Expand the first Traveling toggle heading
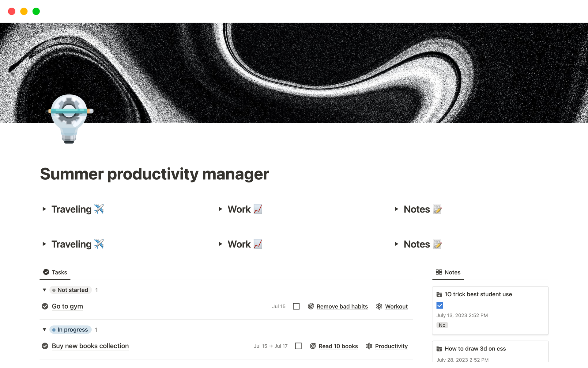Screen dimensions: 588x368 click(44, 209)
